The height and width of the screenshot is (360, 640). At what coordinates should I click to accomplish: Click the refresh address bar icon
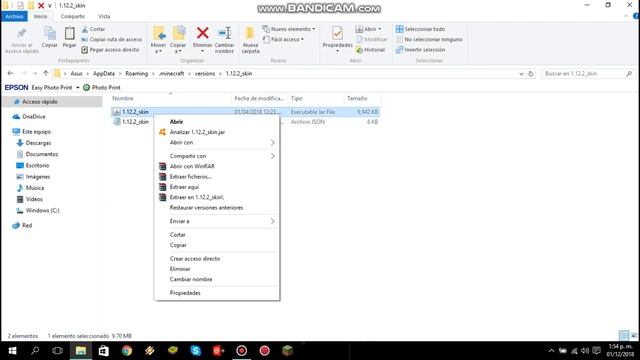531,74
